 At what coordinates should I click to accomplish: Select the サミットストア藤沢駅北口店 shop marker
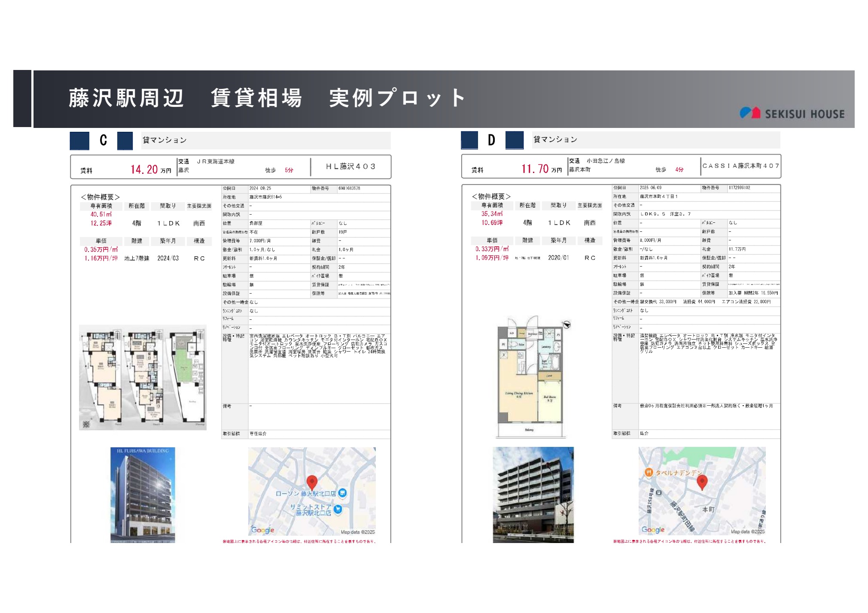tap(338, 510)
